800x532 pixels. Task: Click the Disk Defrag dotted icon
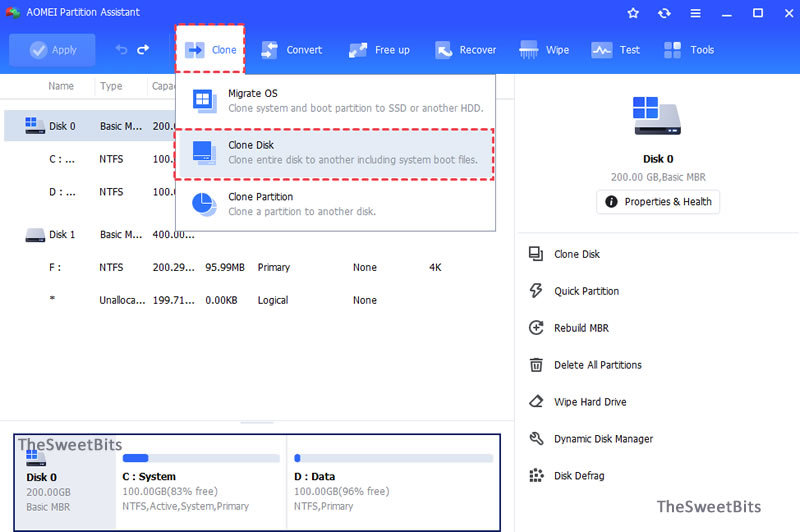click(536, 475)
